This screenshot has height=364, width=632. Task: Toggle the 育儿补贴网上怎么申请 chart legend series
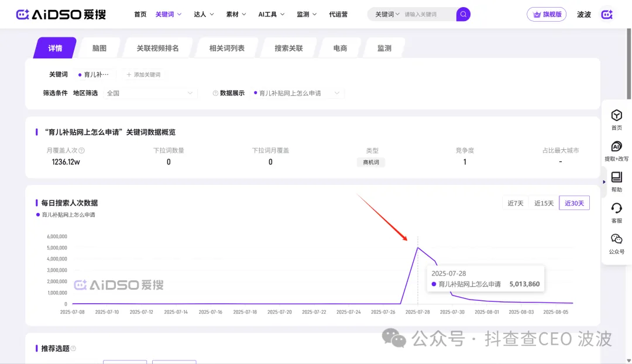pos(66,215)
